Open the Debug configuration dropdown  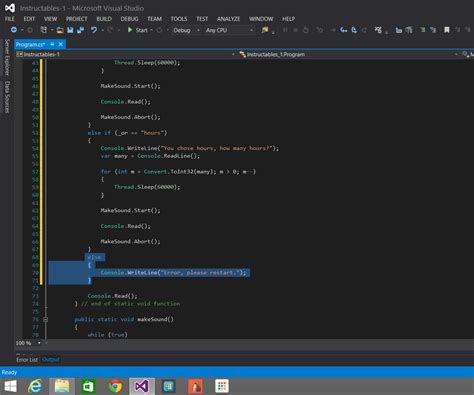click(186, 30)
